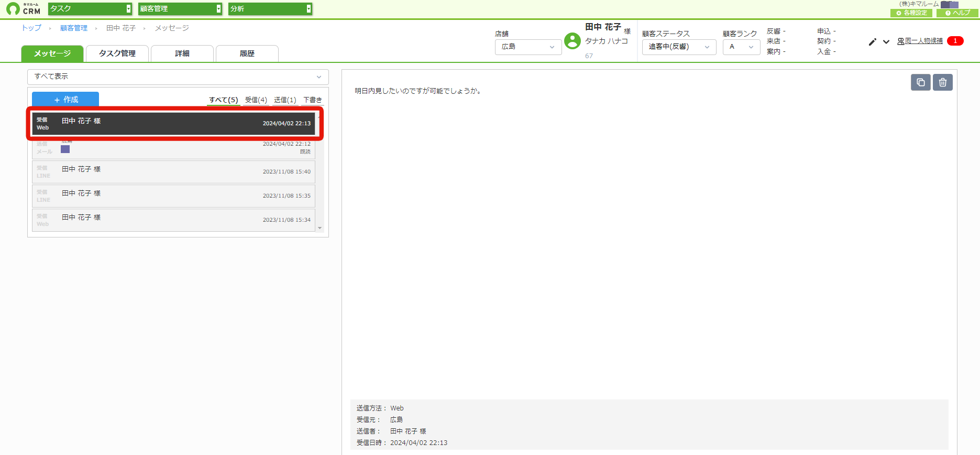Open the 顧客ランク A dropdown
The height and width of the screenshot is (455, 980).
[x=741, y=47]
